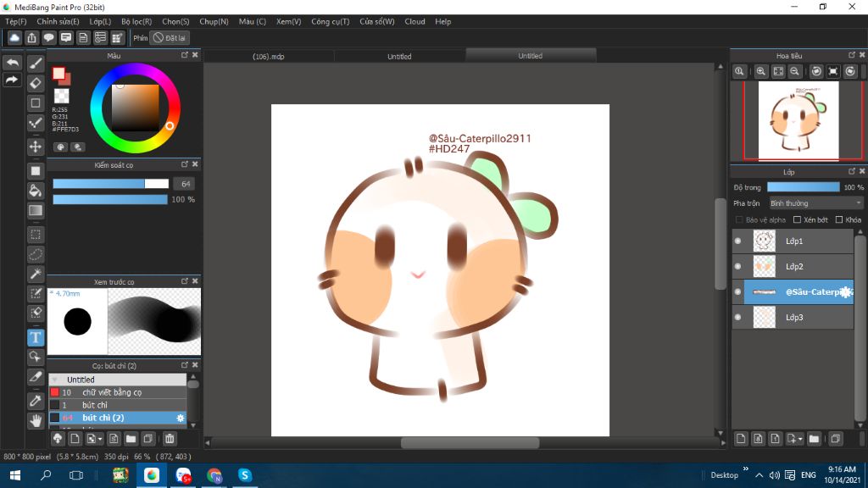Select the Hand pan tool
Viewport: 868px width, 488px height.
click(x=36, y=420)
